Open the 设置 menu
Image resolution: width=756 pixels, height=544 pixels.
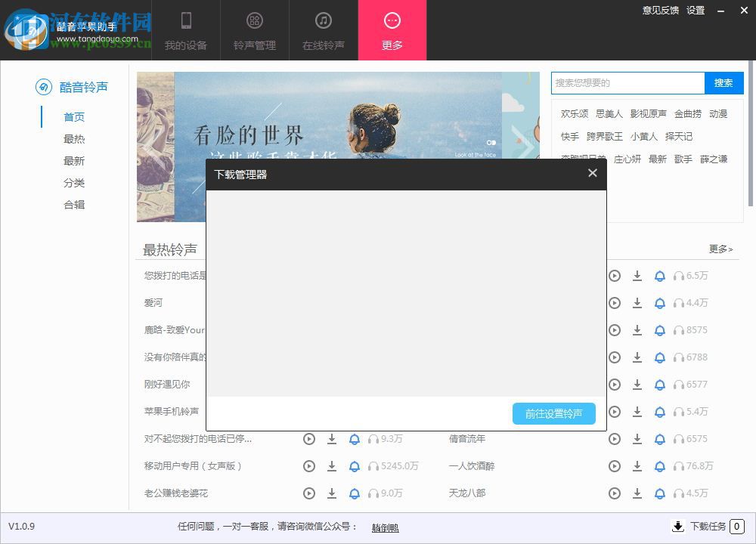[x=695, y=11]
